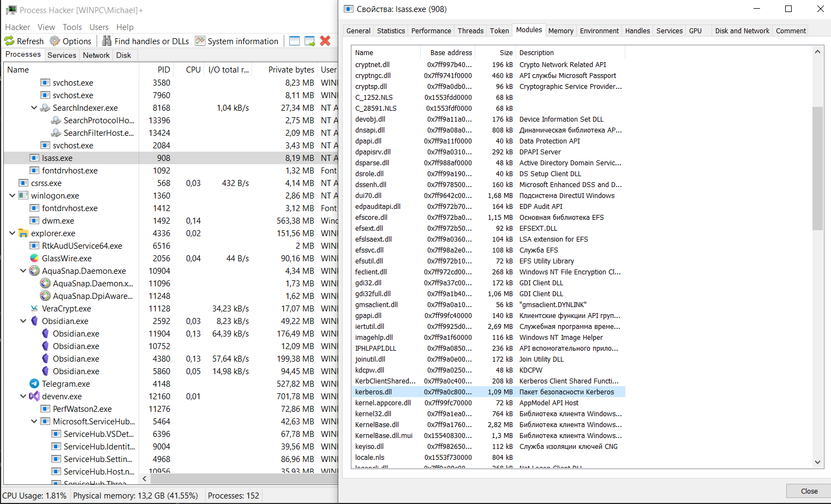The height and width of the screenshot is (504, 831).
Task: Open the Threads tab in properties
Action: [470, 31]
